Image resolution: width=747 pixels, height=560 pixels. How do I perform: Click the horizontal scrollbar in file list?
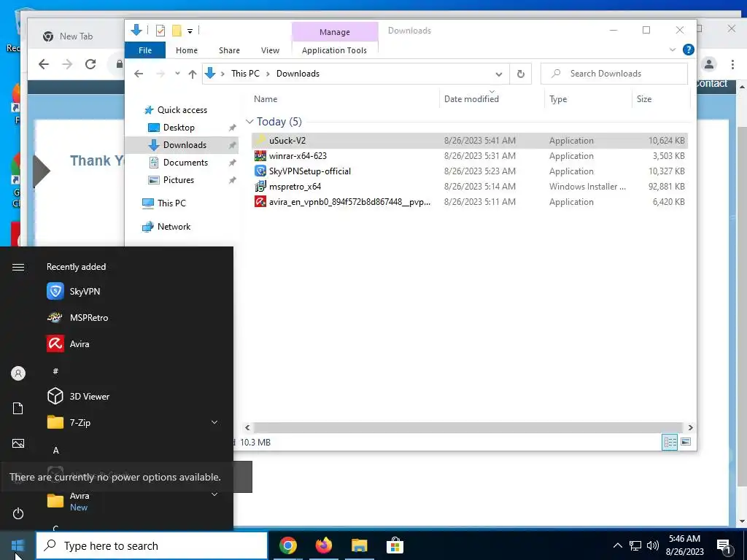pyautogui.click(x=468, y=427)
